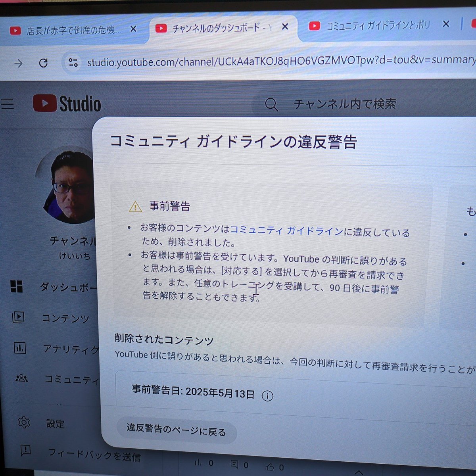
Task: Click the warning triangle icon by 事前警告
Action: tap(135, 207)
